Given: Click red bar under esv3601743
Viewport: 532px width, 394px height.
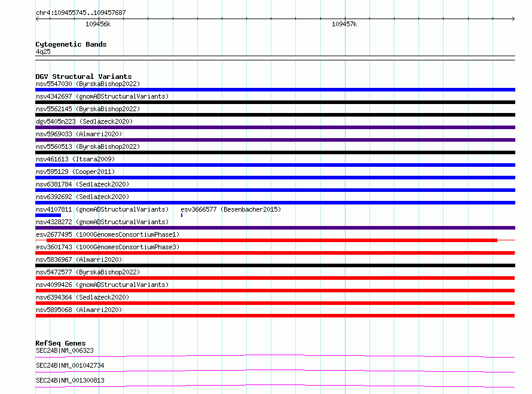Looking at the screenshot, I should click(x=275, y=253).
